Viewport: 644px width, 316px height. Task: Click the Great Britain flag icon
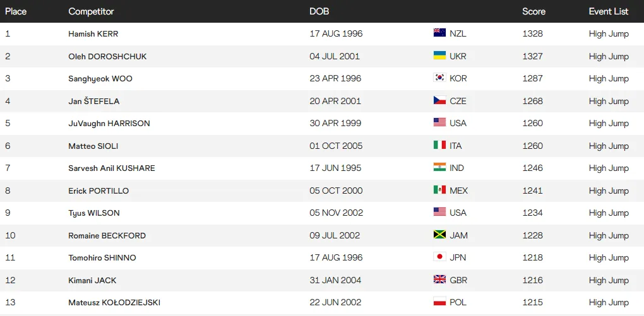(439, 279)
